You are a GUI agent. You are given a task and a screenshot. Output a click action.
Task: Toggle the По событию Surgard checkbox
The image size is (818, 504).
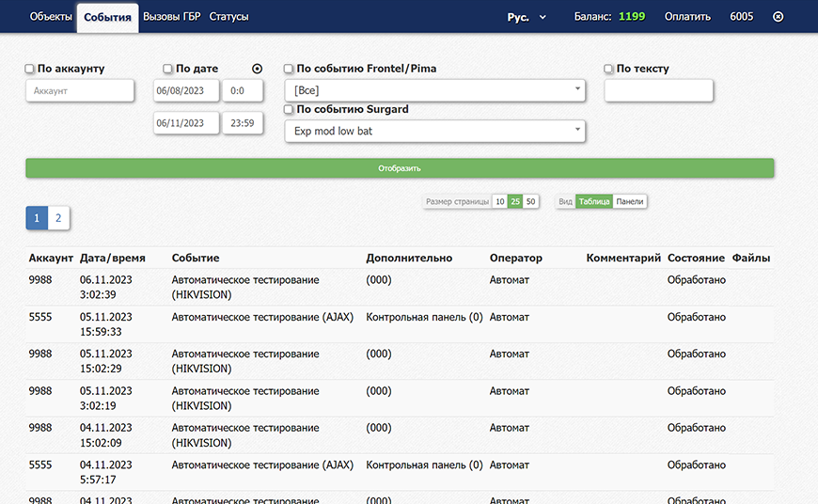(289, 109)
